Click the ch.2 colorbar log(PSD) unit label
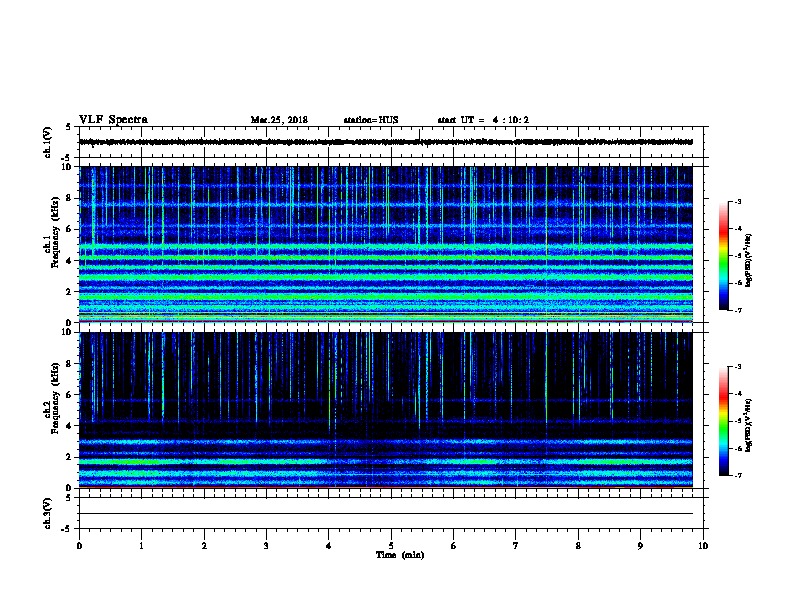Image resolution: width=792 pixels, height=612 pixels. [748, 425]
